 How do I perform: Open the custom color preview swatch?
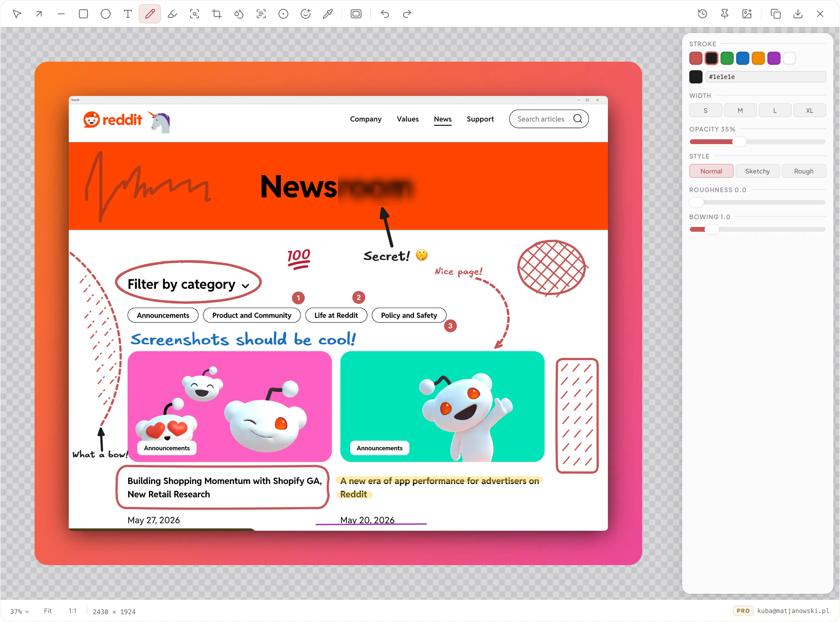click(696, 77)
